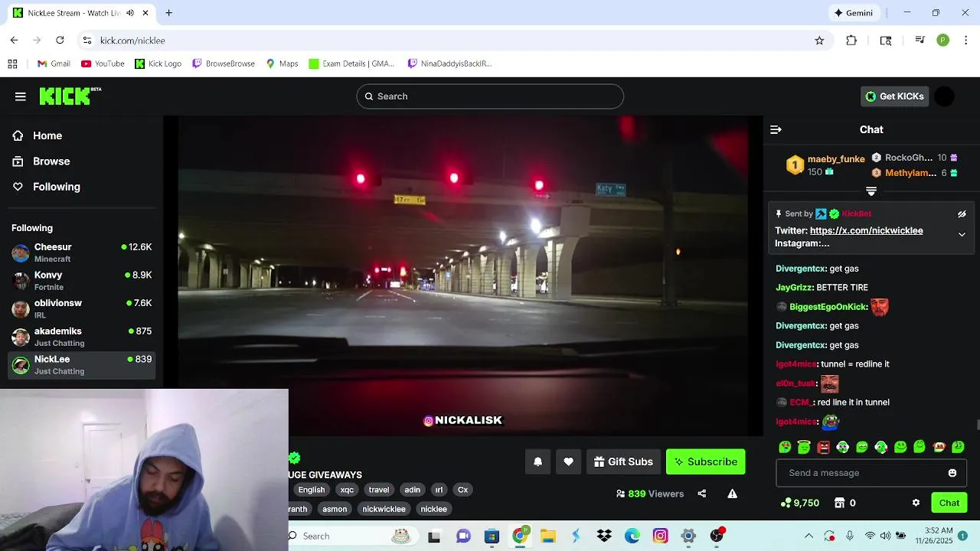The image size is (980, 551).
Task: Open Dropbox from taskbar
Action: (604, 536)
